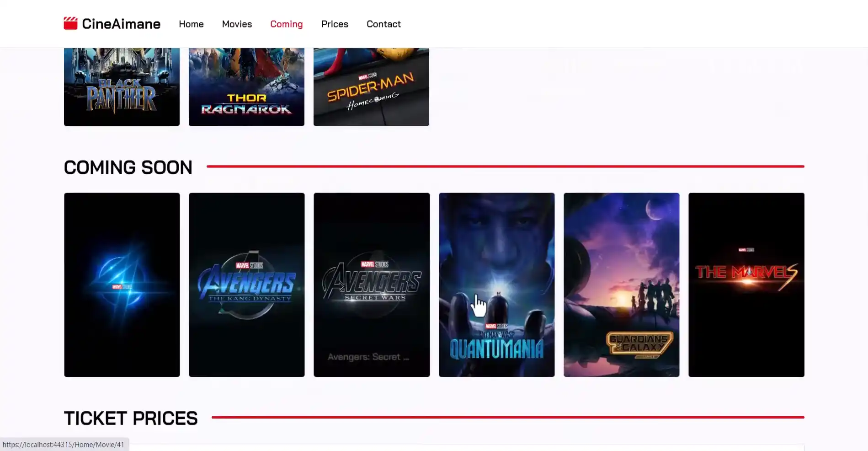Open the Fantastic Four blue logo poster
Screen dimensions: 868x451
122,285
